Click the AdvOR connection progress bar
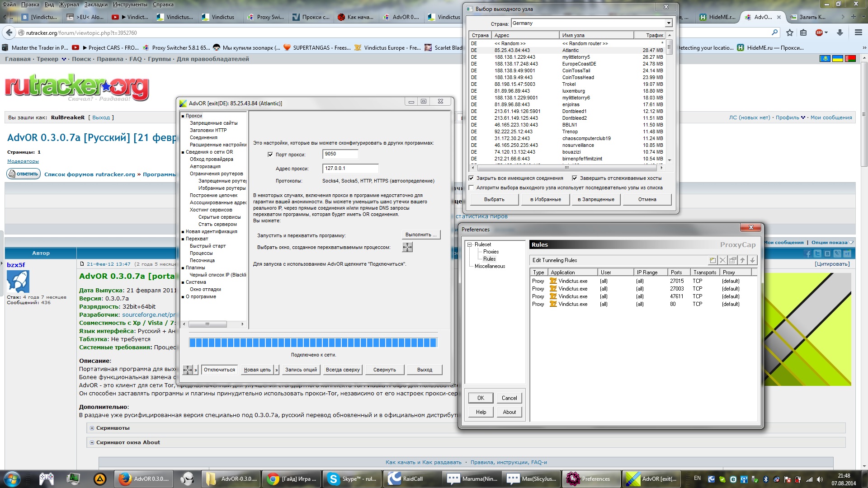The image size is (868, 488). [313, 343]
